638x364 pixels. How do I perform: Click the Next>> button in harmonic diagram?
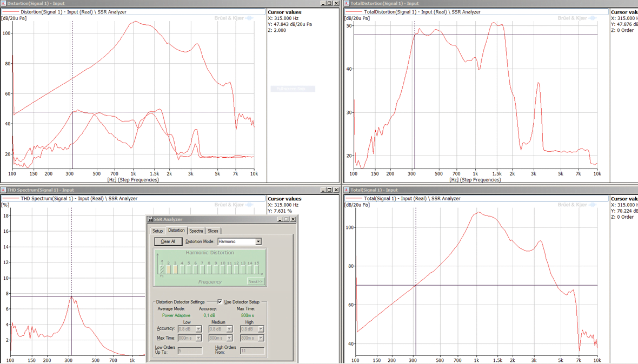pyautogui.click(x=255, y=281)
